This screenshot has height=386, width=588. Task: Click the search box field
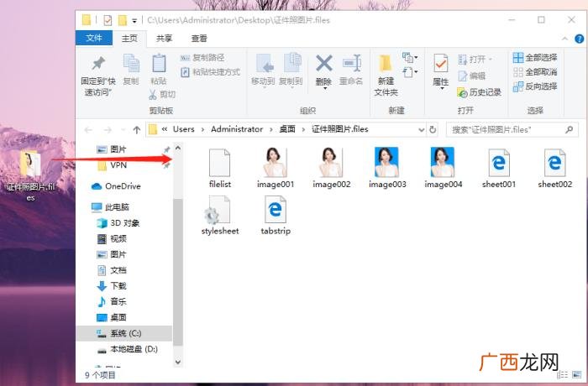[512, 130]
